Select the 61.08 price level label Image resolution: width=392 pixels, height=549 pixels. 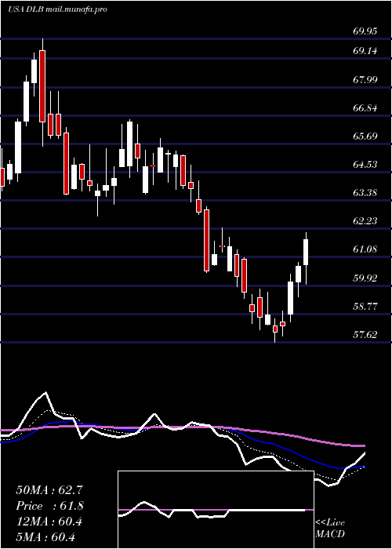click(x=365, y=249)
